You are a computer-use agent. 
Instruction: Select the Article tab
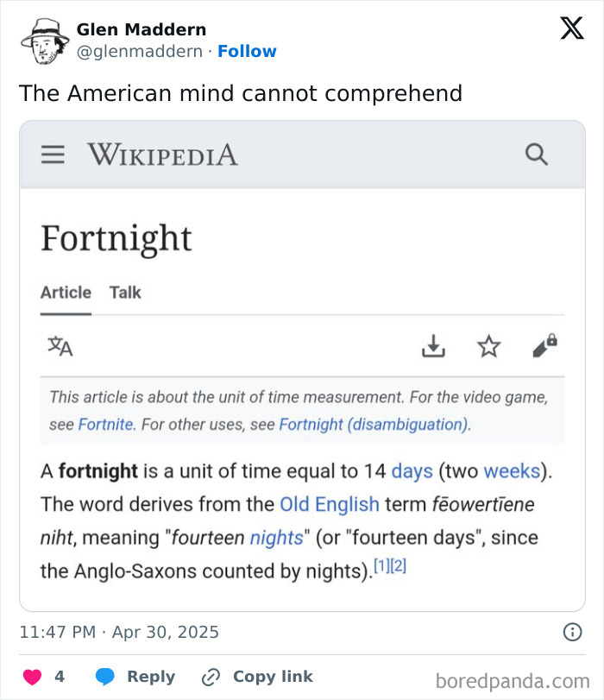tap(65, 293)
